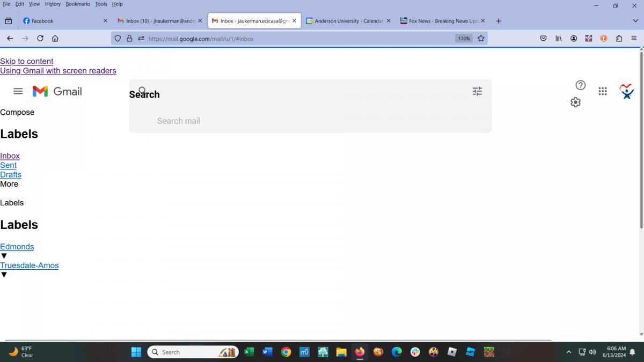Open the Edit menu
This screenshot has height=362, width=644.
[x=20, y=4]
